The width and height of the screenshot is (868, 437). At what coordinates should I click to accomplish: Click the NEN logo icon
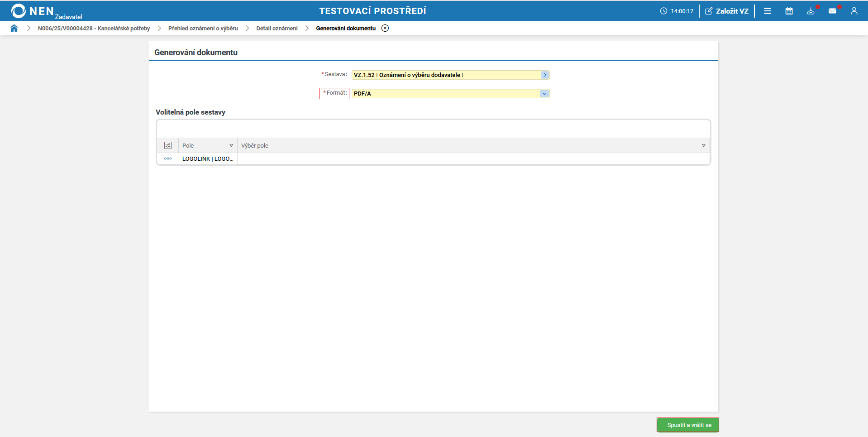pyautogui.click(x=19, y=11)
